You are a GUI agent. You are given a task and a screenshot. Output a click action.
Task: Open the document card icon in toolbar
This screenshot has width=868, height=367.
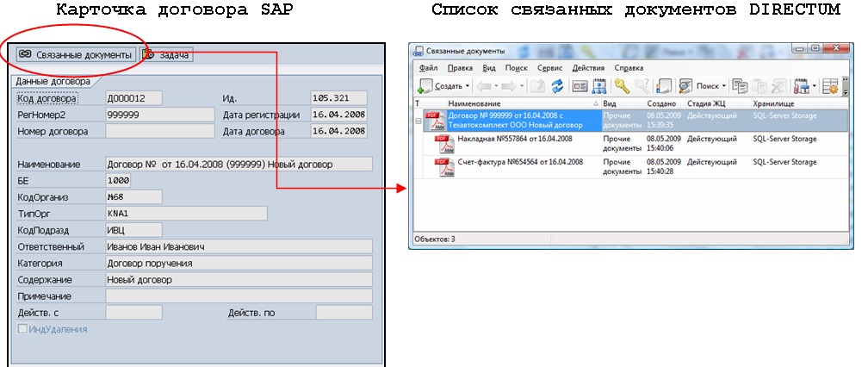pyautogui.click(x=580, y=86)
